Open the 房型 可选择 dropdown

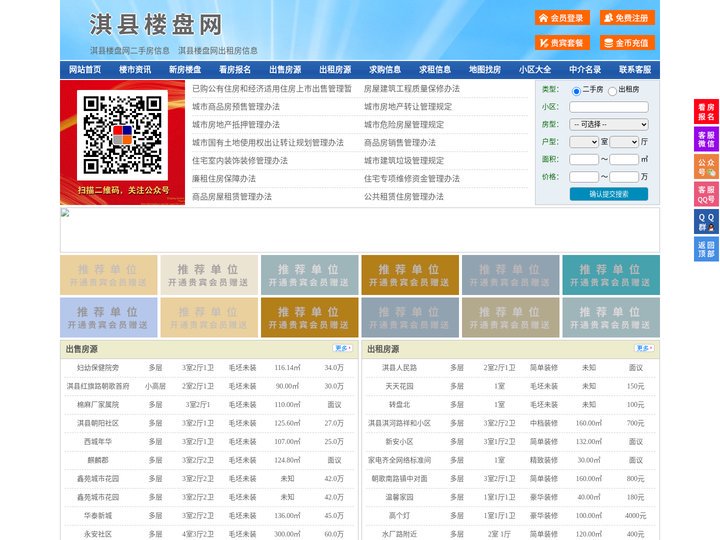tap(609, 124)
